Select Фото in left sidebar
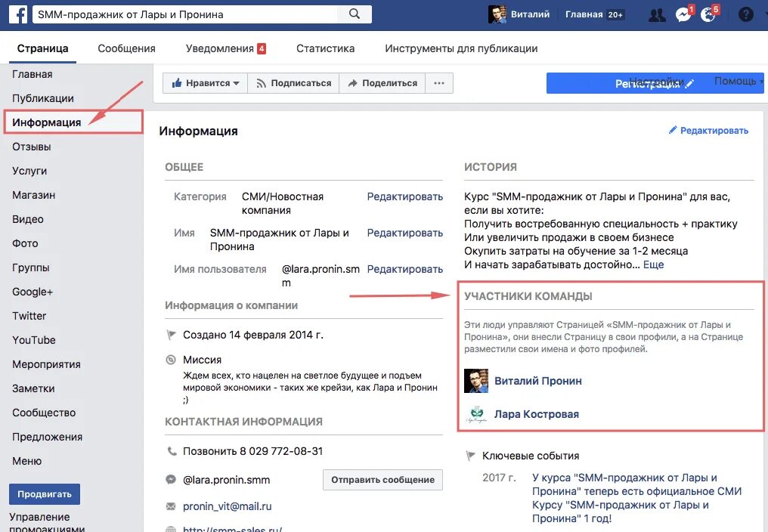Screen dimensions: 768x532 point(25,243)
